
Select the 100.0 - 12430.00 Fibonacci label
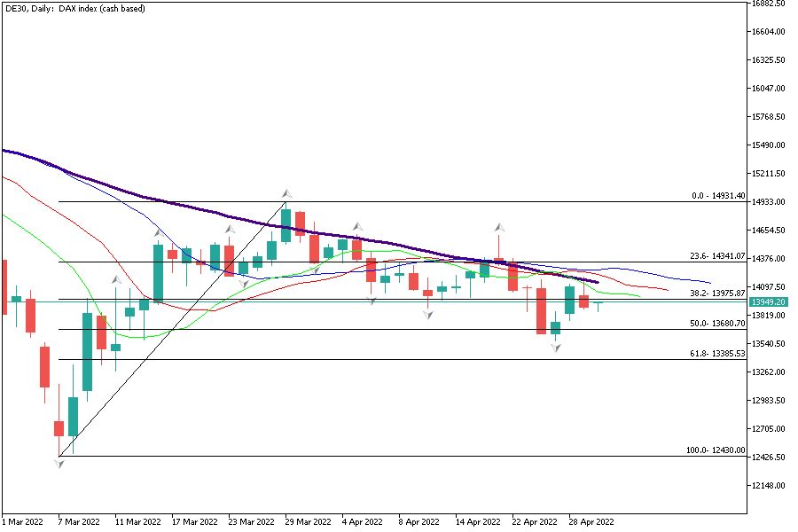pos(716,450)
